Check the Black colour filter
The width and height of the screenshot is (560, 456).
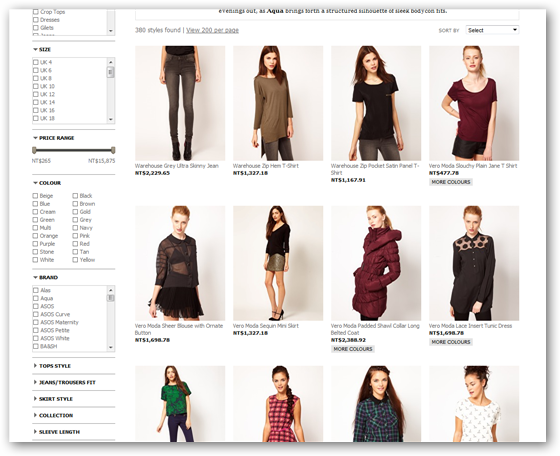pos(75,196)
